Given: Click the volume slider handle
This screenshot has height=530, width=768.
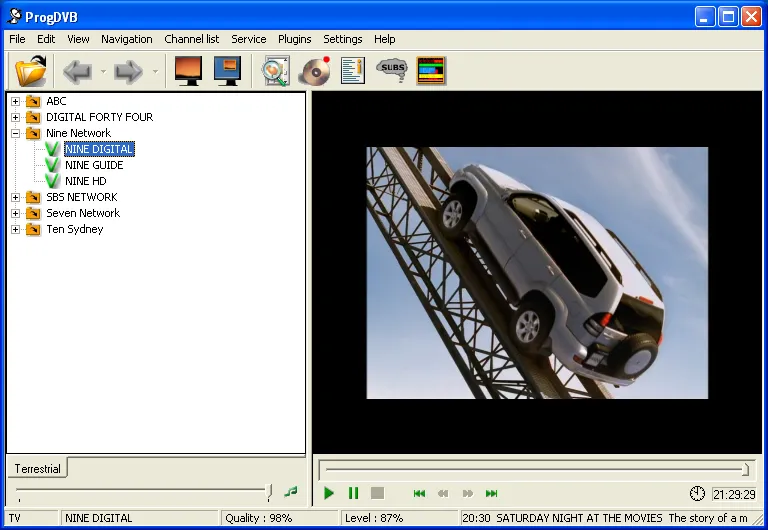Looking at the screenshot, I should pyautogui.click(x=269, y=491).
